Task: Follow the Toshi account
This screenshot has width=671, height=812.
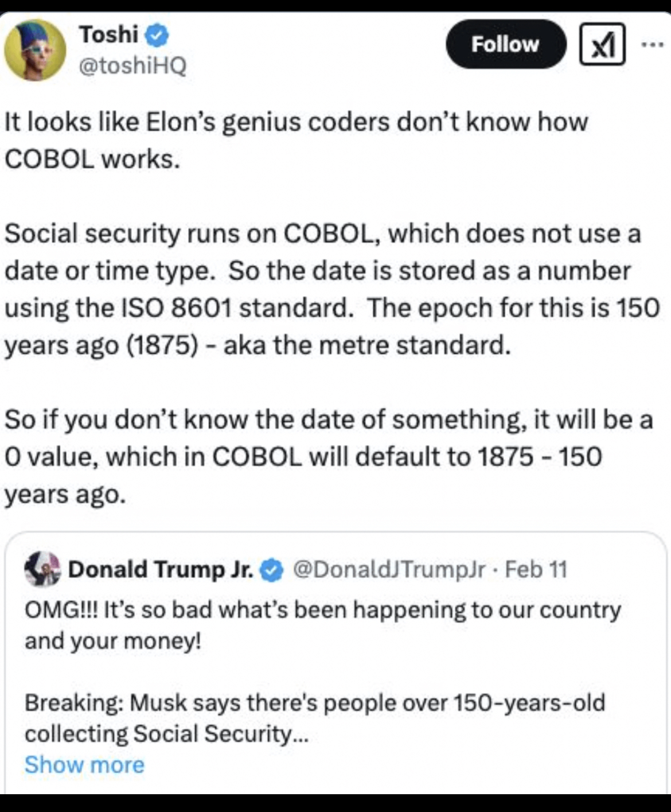Action: pos(505,44)
